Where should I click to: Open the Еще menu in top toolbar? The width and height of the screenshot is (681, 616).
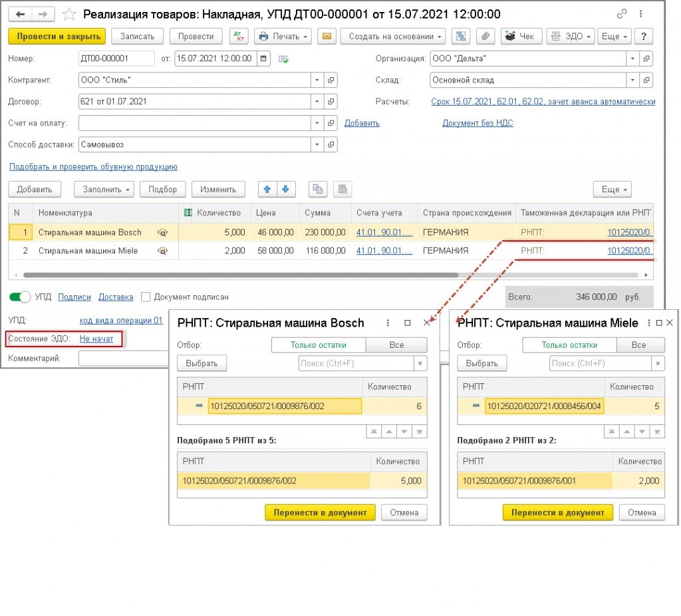614,37
